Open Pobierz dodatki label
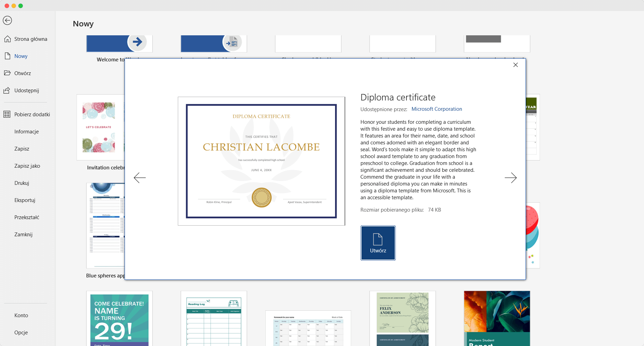This screenshot has height=346, width=644. (x=32, y=115)
